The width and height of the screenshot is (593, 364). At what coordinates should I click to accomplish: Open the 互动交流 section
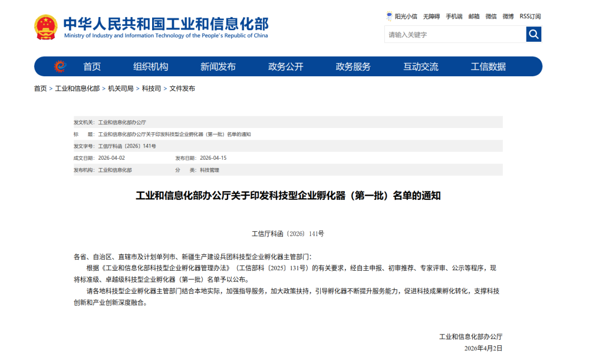tap(421, 66)
